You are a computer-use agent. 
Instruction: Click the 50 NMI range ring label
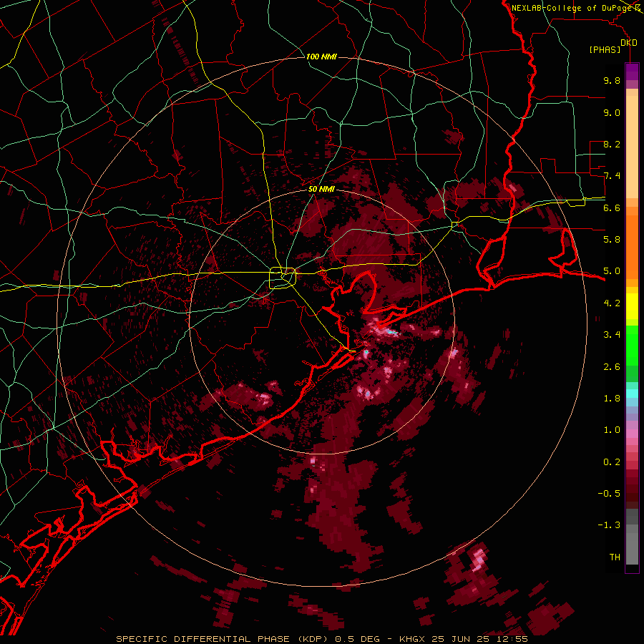pyautogui.click(x=321, y=189)
